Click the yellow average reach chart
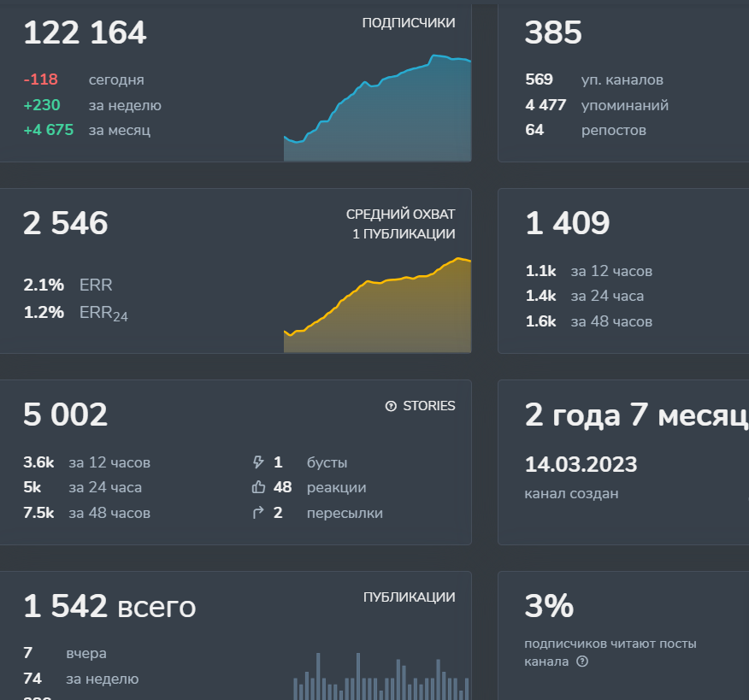 (377, 305)
